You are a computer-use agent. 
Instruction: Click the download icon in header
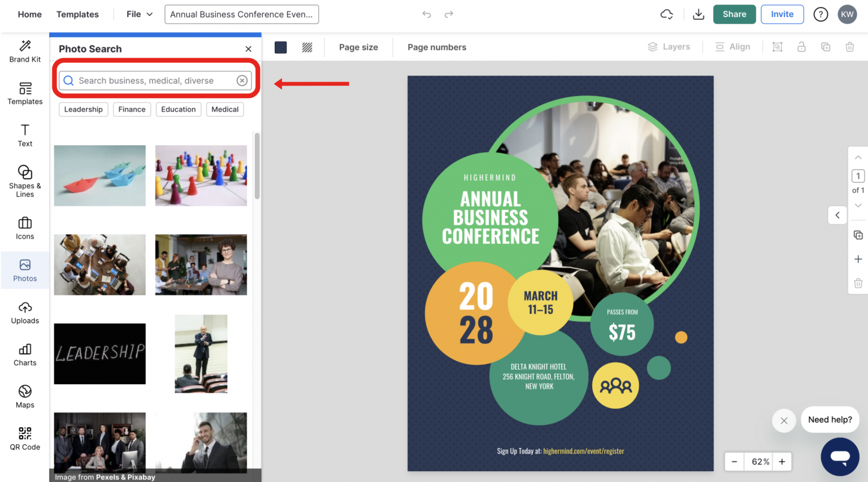click(698, 15)
